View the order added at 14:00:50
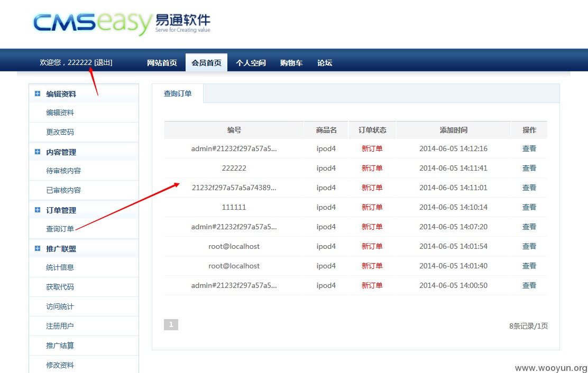Viewport: 588px width, 373px height. coord(529,285)
